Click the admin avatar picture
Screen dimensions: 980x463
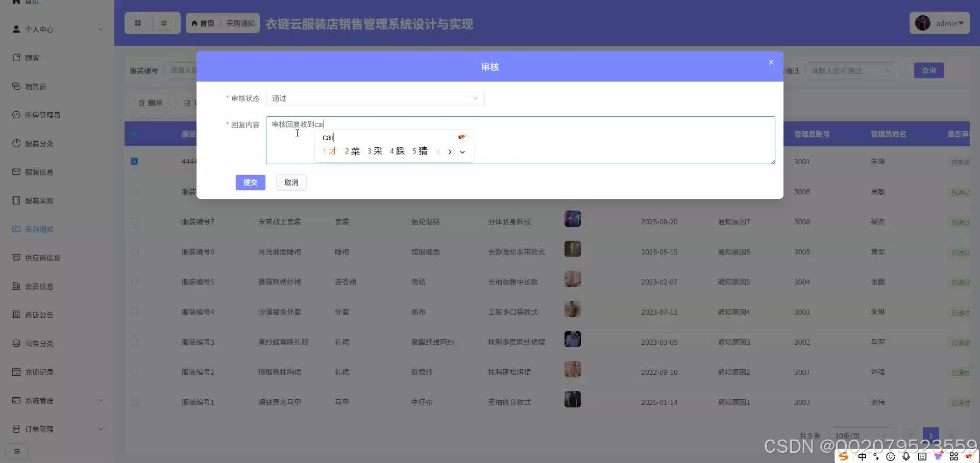[922, 23]
